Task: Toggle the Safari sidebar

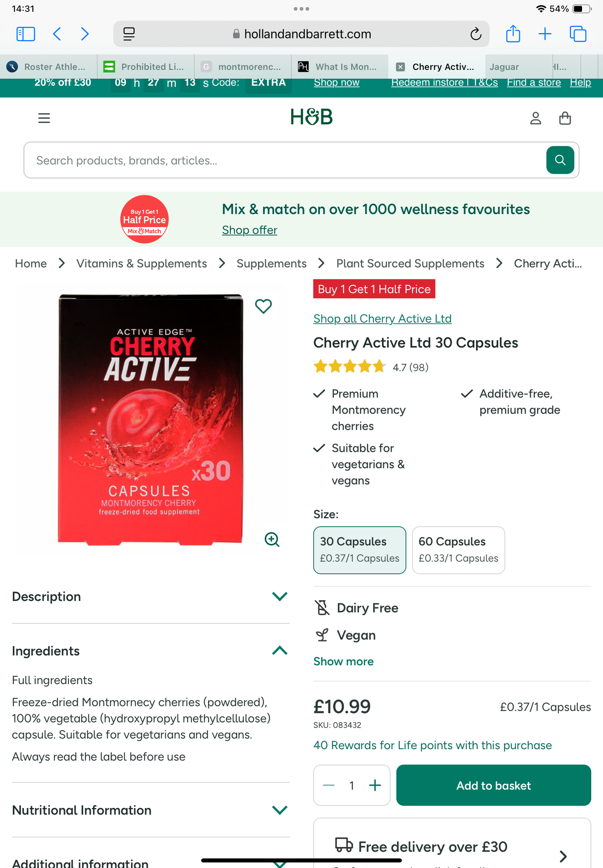Action: click(25, 34)
